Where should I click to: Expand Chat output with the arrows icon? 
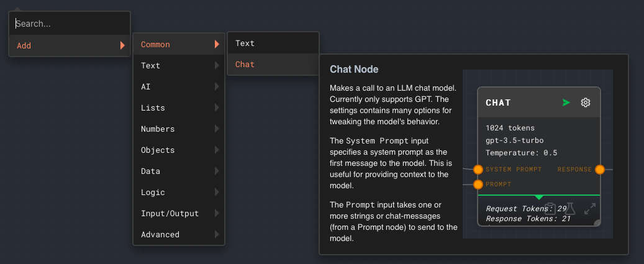[x=590, y=209]
